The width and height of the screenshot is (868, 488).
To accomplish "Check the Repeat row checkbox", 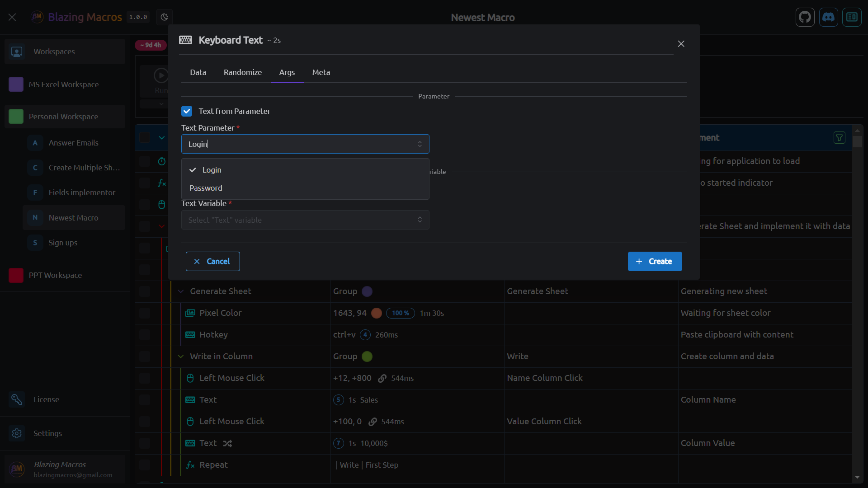I will 145,465.
